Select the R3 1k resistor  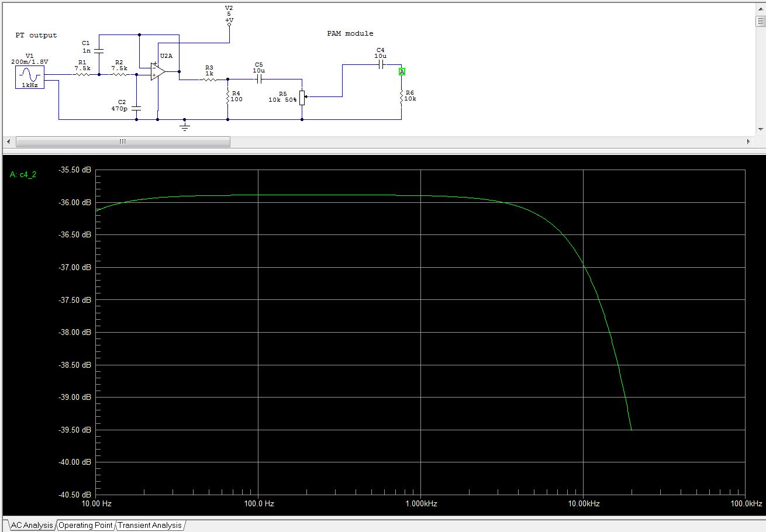(x=209, y=79)
